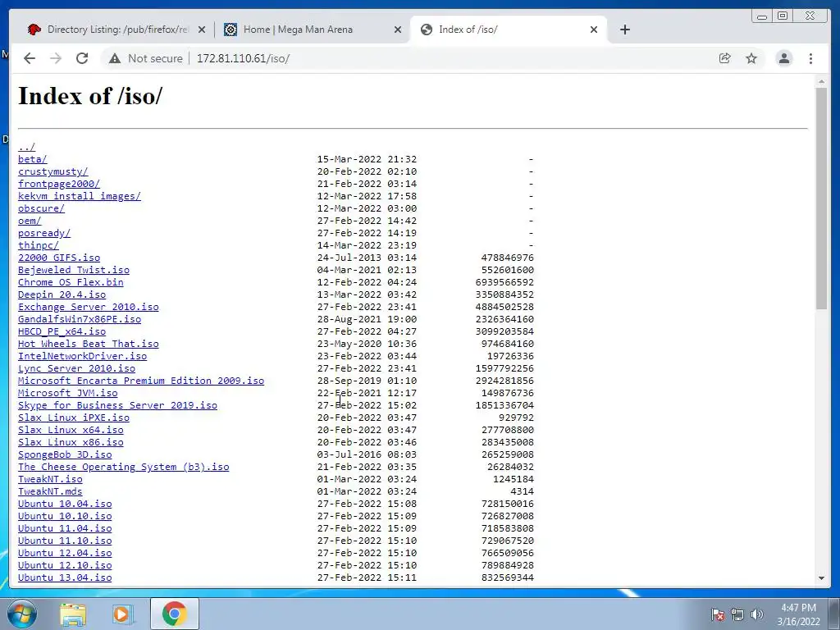
Task: Download The Cheese Operating System (b3).iso
Action: [x=123, y=467]
